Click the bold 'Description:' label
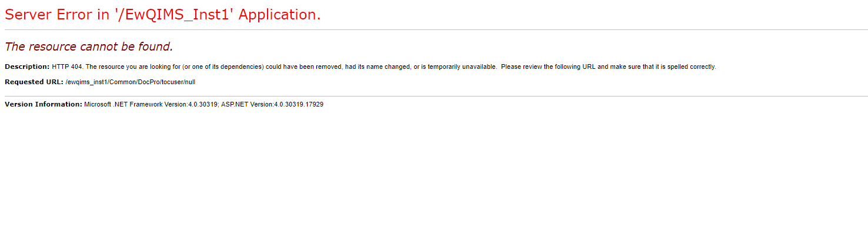The width and height of the screenshot is (868, 236). 27,67
